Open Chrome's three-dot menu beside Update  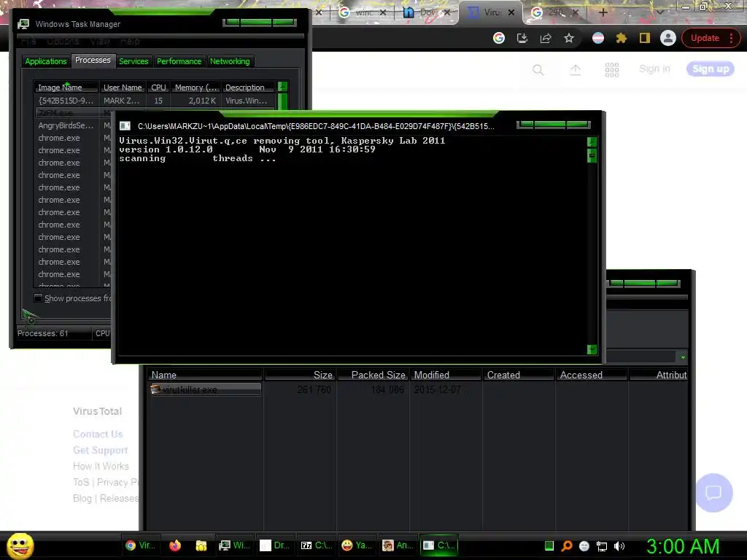(x=731, y=38)
